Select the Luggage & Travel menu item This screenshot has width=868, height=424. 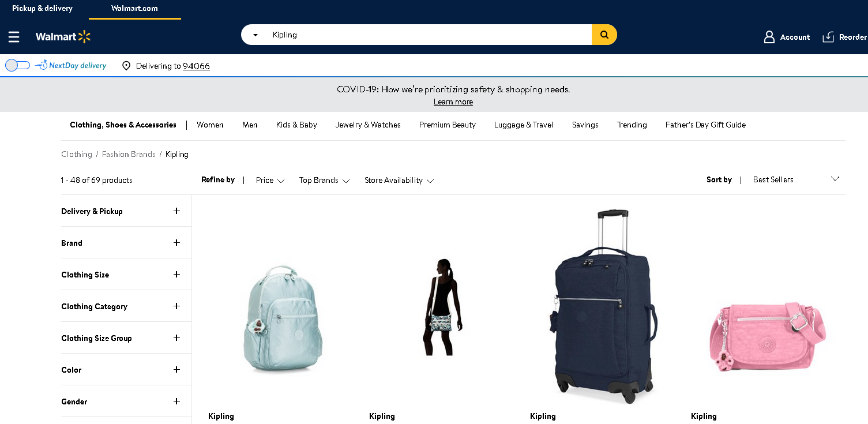click(x=524, y=125)
